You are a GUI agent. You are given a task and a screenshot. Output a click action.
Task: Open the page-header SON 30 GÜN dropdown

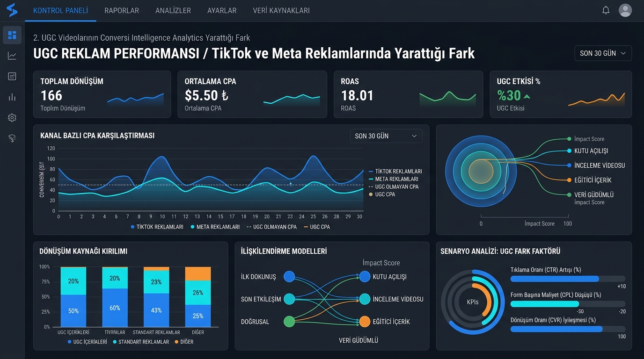tap(603, 53)
